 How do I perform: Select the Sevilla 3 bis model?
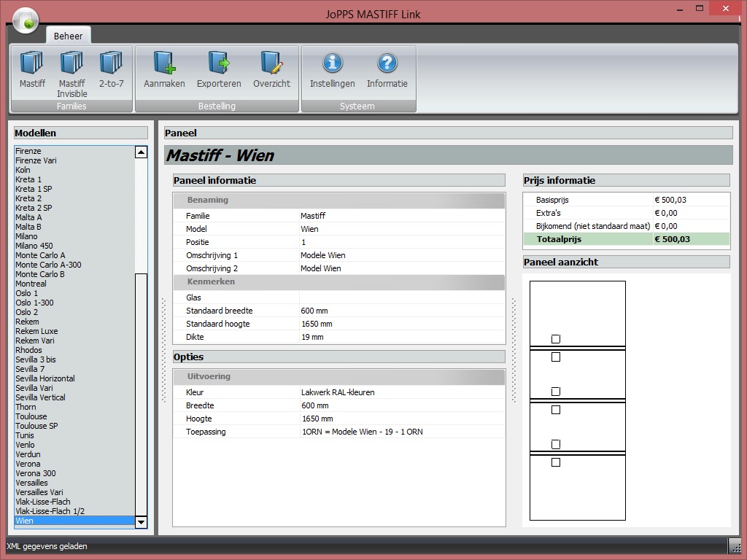pyautogui.click(x=74, y=359)
